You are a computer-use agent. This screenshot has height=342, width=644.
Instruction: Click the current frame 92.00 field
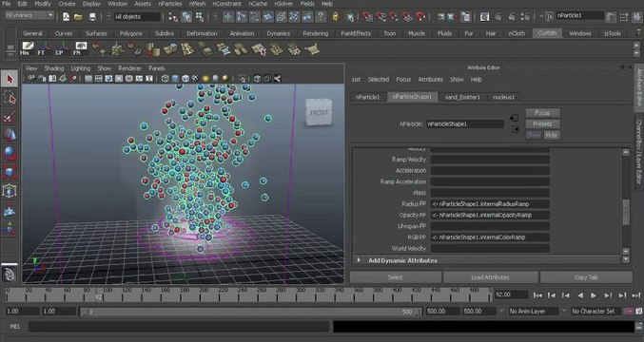(511, 294)
